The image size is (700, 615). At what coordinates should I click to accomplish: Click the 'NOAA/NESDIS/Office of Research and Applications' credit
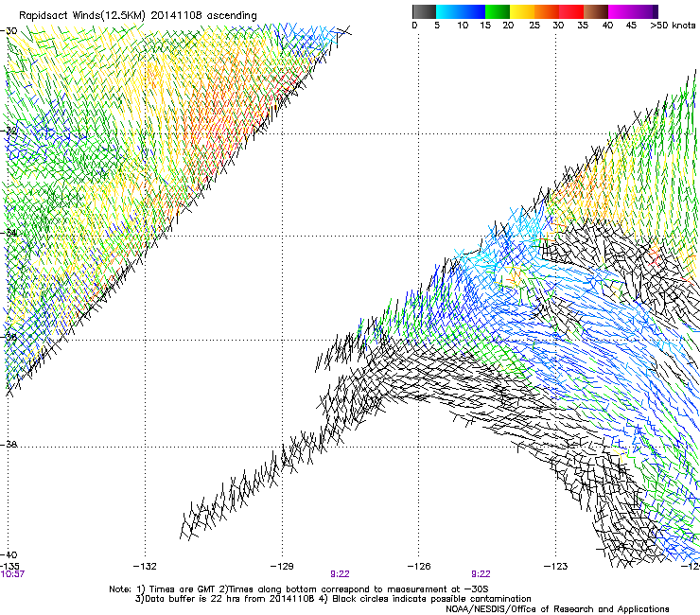[x=557, y=609]
